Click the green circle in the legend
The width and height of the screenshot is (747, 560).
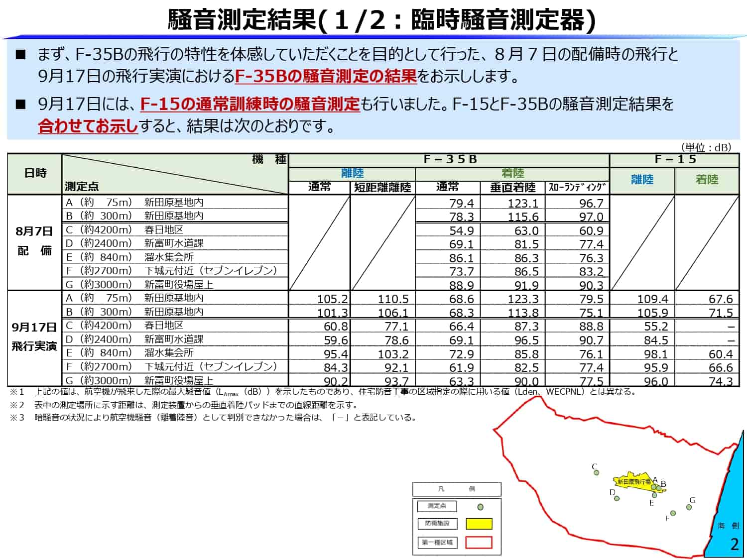[x=480, y=507]
